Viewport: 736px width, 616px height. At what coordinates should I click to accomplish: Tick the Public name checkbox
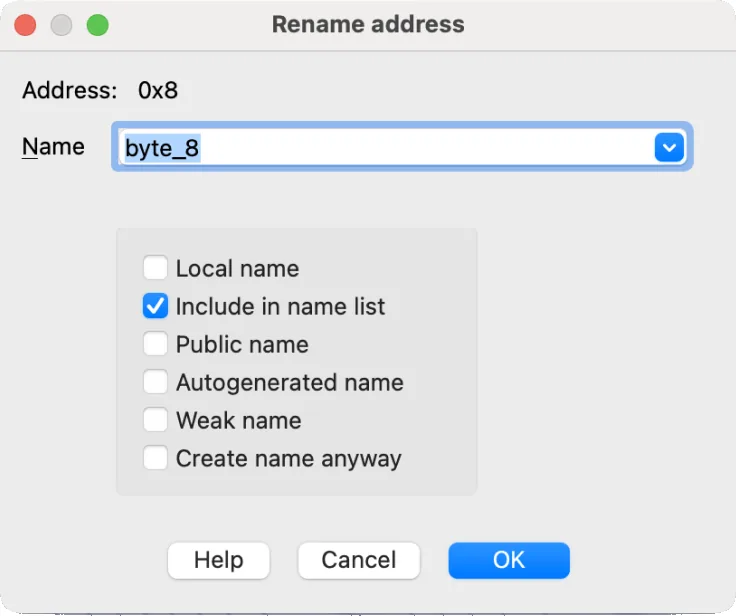[x=155, y=344]
